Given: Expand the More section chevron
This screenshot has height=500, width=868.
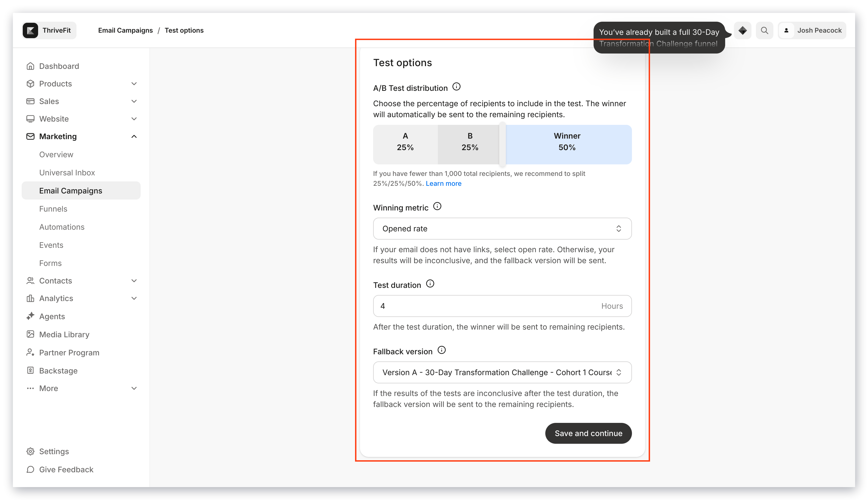Looking at the screenshot, I should [134, 388].
